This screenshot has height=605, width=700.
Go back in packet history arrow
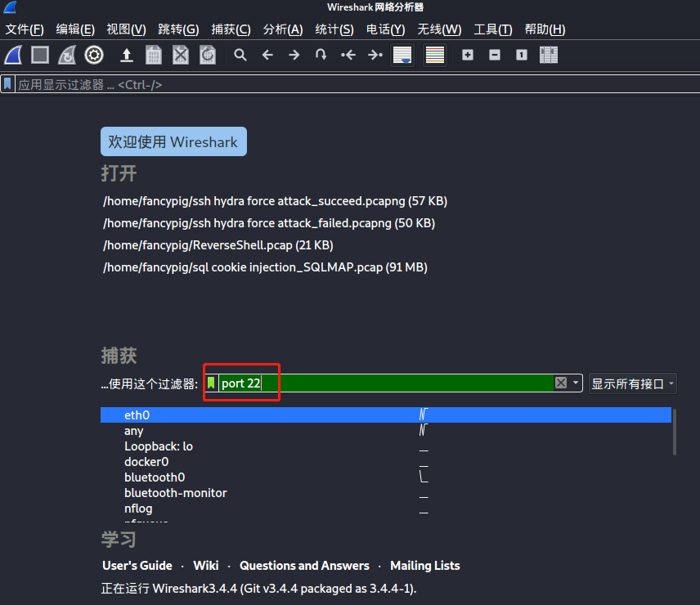point(267,56)
